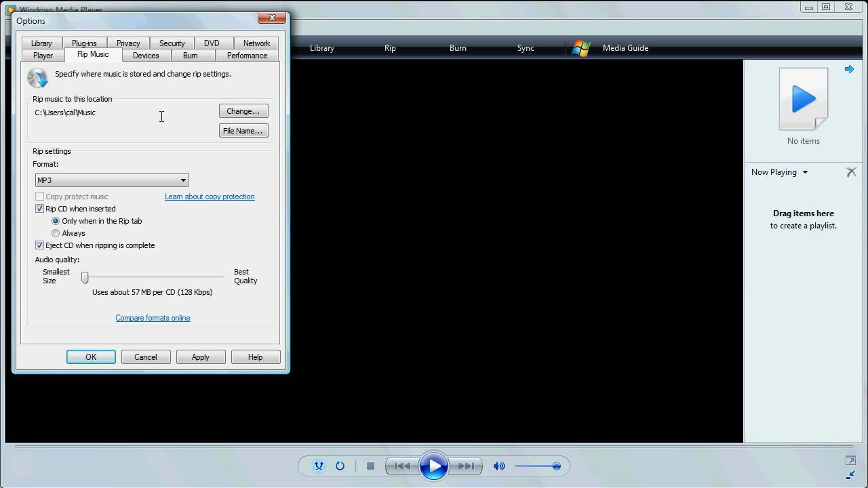Click the Windows logo next to Media Guide

[580, 48]
